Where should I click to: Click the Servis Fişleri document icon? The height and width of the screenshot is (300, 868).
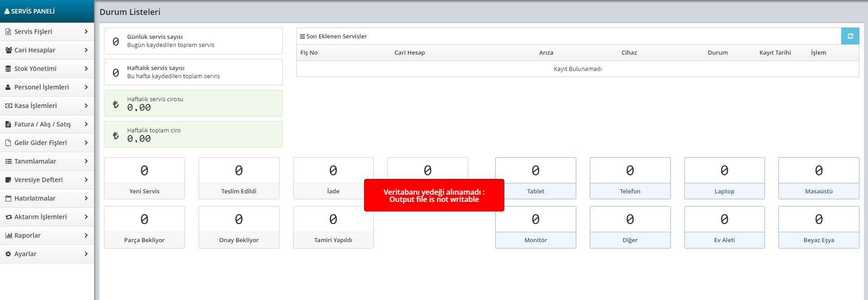(x=8, y=32)
